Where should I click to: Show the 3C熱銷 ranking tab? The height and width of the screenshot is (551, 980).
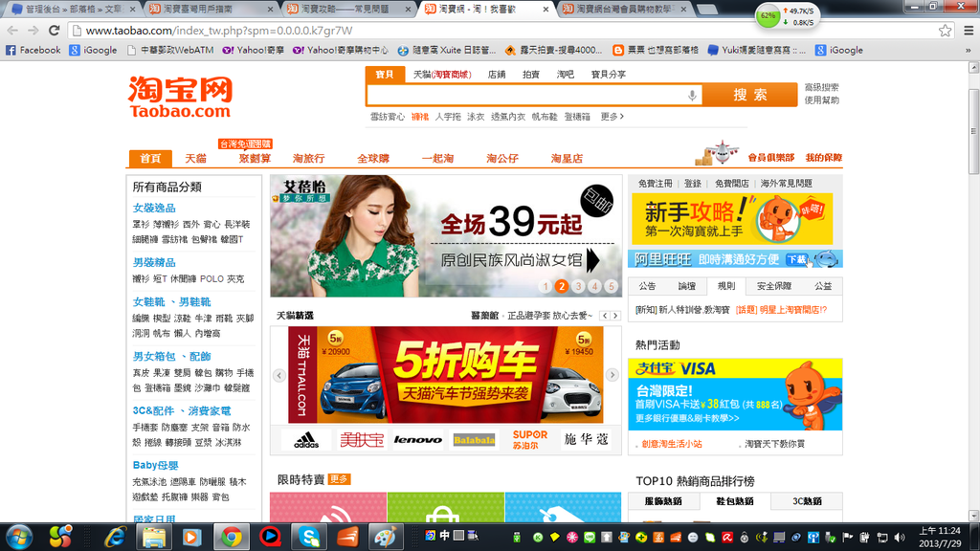coord(807,501)
